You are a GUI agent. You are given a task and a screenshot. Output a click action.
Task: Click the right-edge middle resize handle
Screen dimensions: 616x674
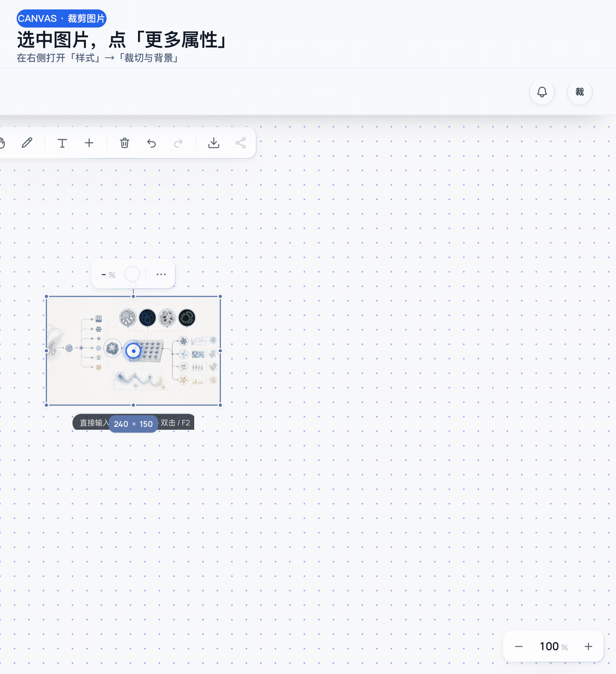[x=220, y=351]
